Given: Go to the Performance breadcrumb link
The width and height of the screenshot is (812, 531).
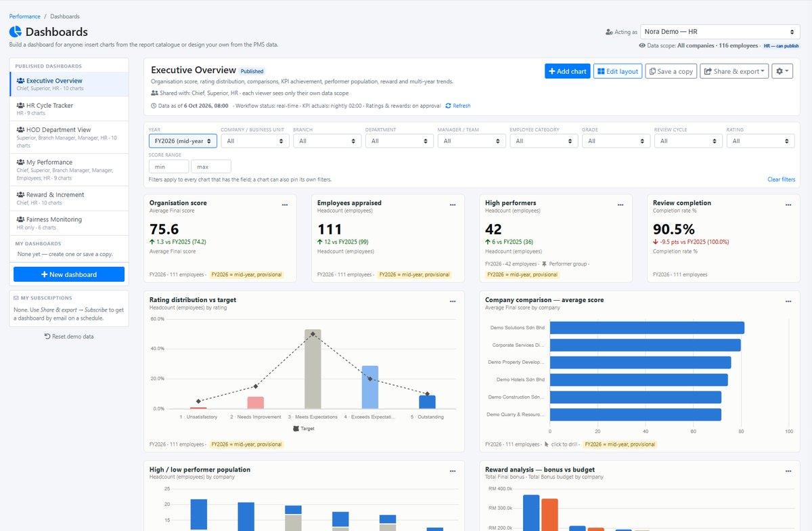Looking at the screenshot, I should (x=24, y=16).
